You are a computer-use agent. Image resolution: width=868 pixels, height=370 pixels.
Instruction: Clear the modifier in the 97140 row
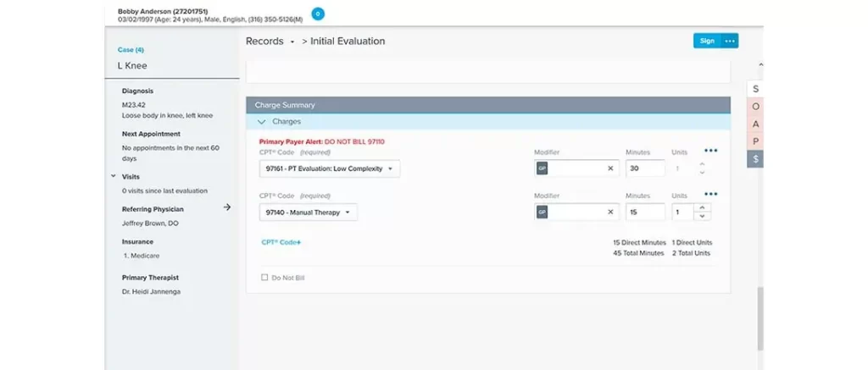coord(610,212)
